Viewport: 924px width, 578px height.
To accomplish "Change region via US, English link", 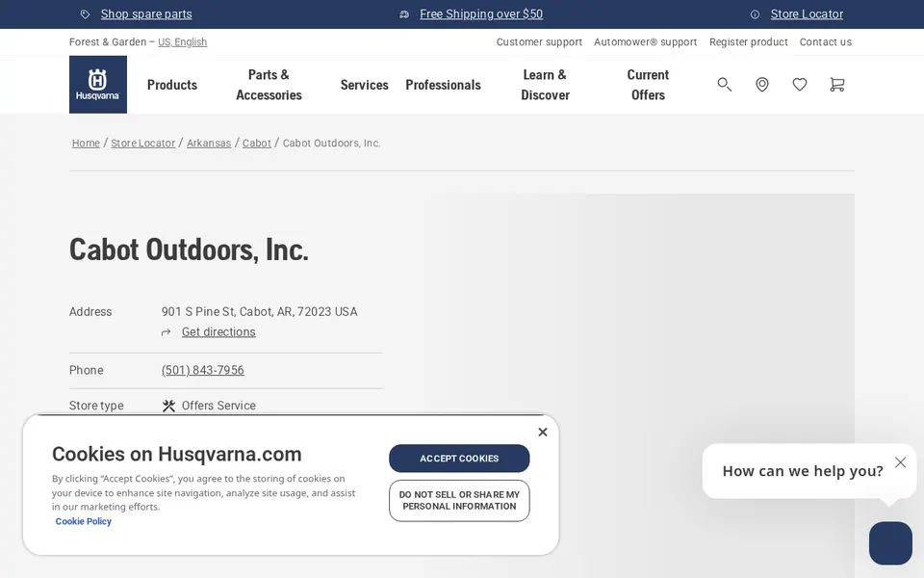I will tap(183, 41).
